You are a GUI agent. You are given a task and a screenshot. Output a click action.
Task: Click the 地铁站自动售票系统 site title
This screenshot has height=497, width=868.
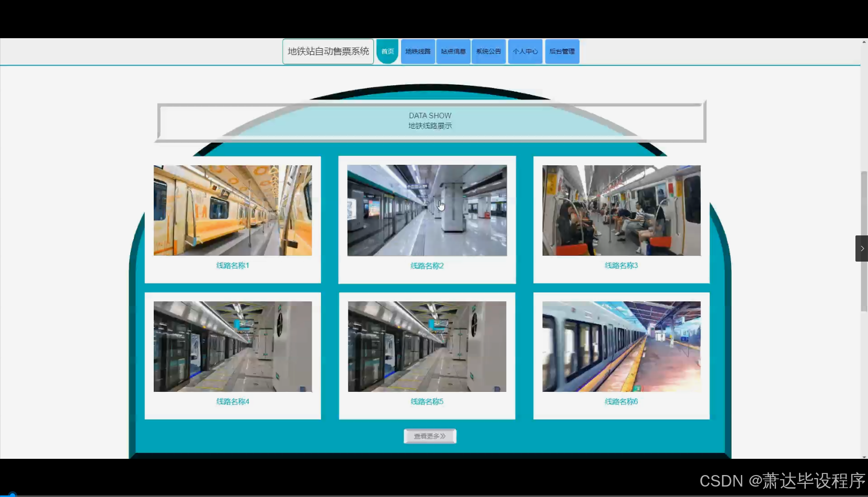coord(328,51)
